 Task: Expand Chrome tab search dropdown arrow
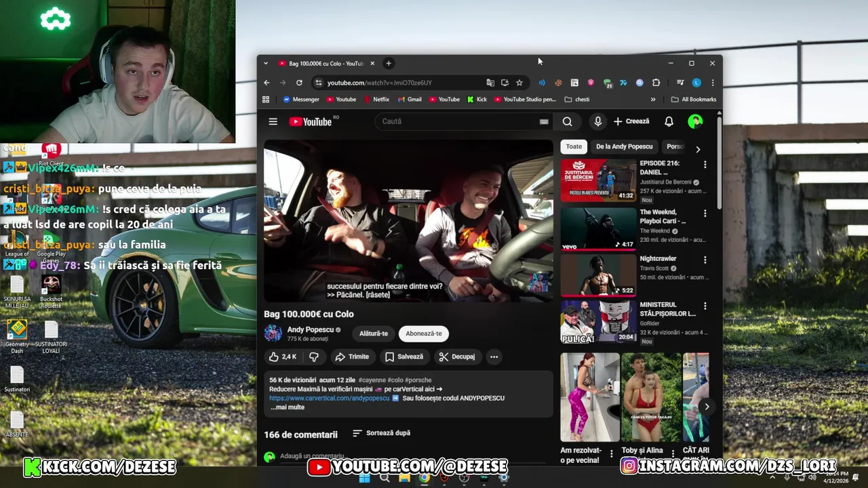(x=266, y=63)
